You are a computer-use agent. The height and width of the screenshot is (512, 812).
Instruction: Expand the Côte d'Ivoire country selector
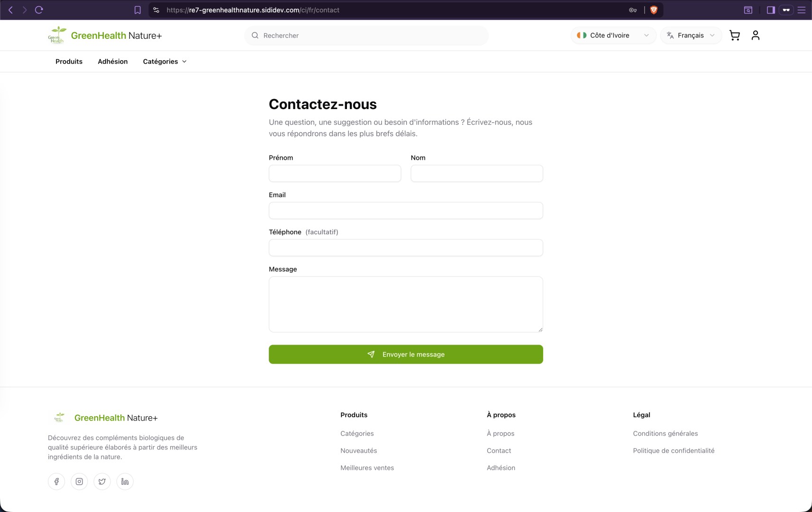tap(613, 36)
